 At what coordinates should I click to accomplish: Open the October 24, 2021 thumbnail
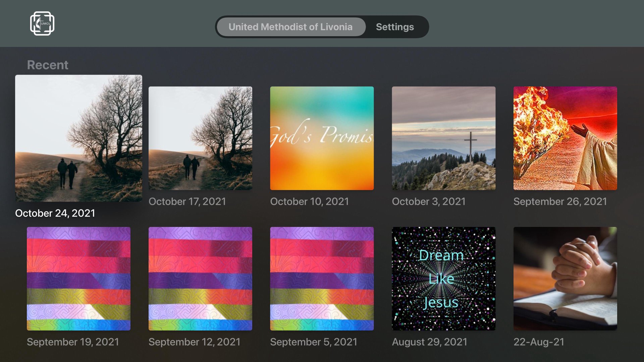coord(78,138)
